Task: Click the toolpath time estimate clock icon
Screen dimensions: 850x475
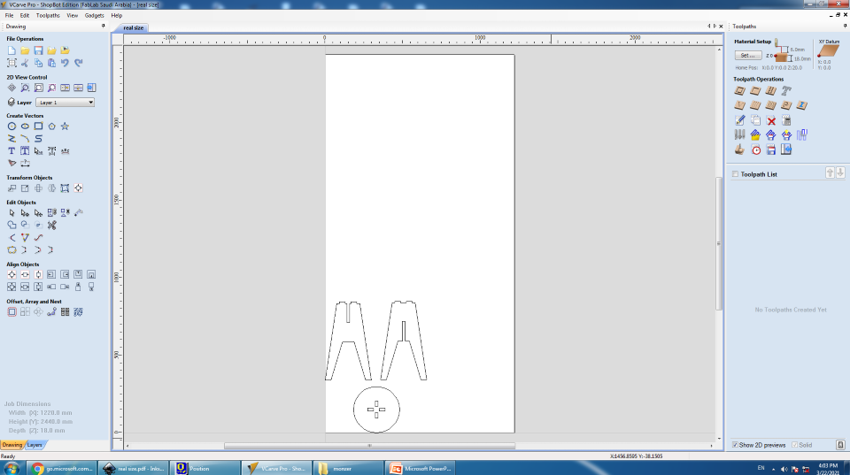Action: [756, 150]
